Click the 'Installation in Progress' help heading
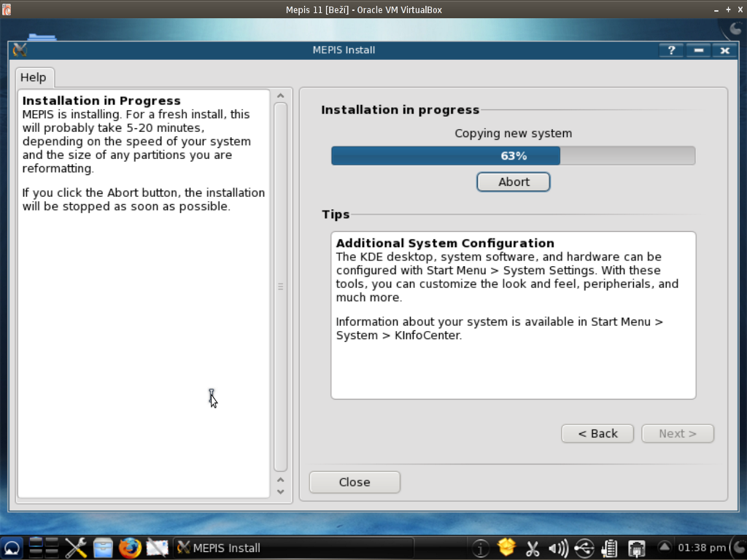The width and height of the screenshot is (747, 560). pos(101,101)
